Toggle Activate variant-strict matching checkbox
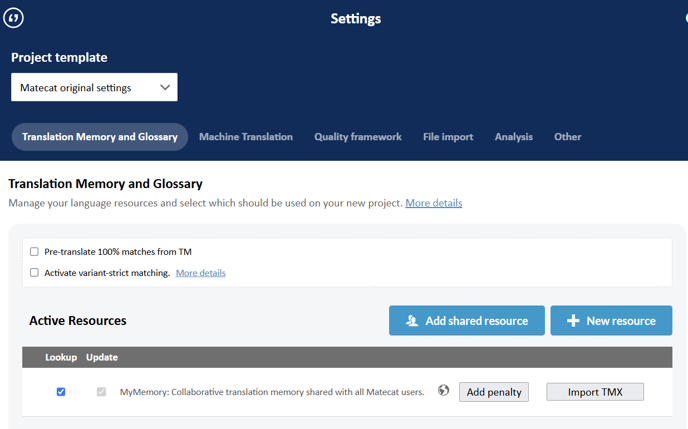This screenshot has width=688, height=429. coord(34,273)
